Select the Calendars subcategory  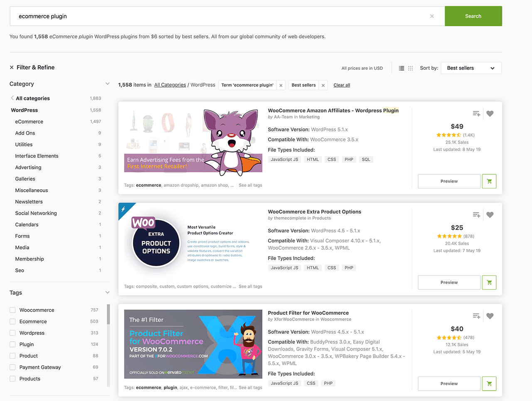[27, 225]
